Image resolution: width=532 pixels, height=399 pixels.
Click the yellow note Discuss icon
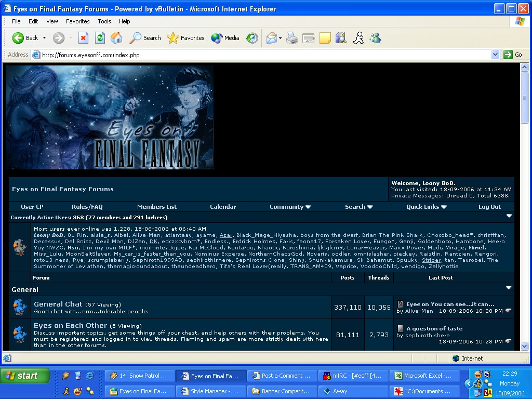[x=325, y=38]
